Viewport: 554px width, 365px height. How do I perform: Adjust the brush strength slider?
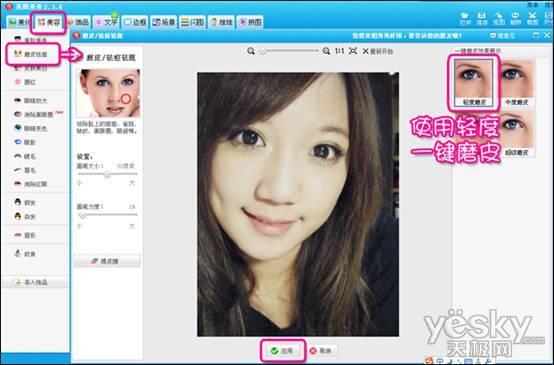[107, 215]
